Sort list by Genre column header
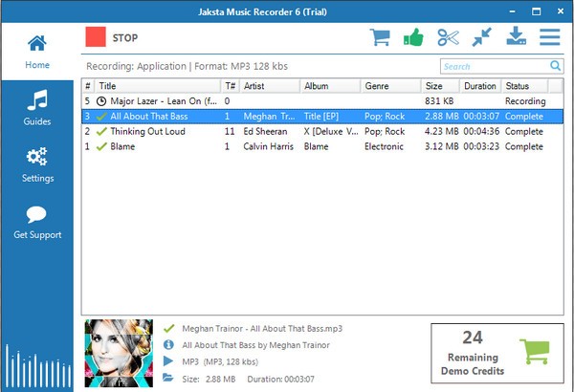Image resolution: width=574 pixels, height=392 pixels. (x=390, y=86)
